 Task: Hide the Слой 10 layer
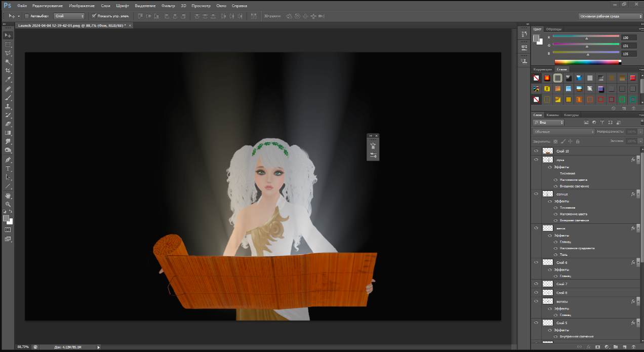pos(536,151)
